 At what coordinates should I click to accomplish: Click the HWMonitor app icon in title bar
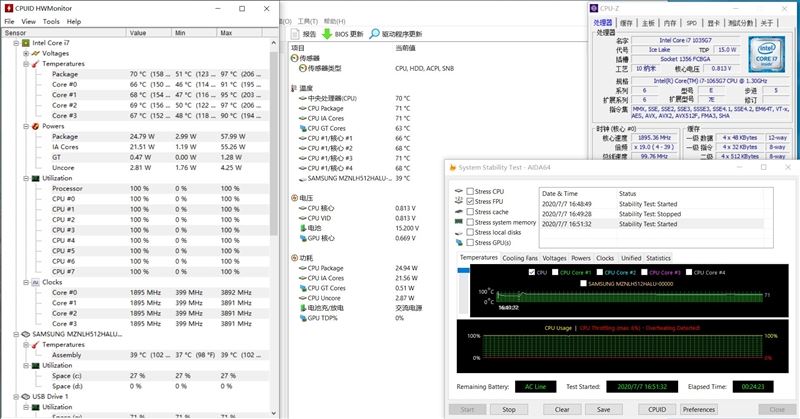9,8
